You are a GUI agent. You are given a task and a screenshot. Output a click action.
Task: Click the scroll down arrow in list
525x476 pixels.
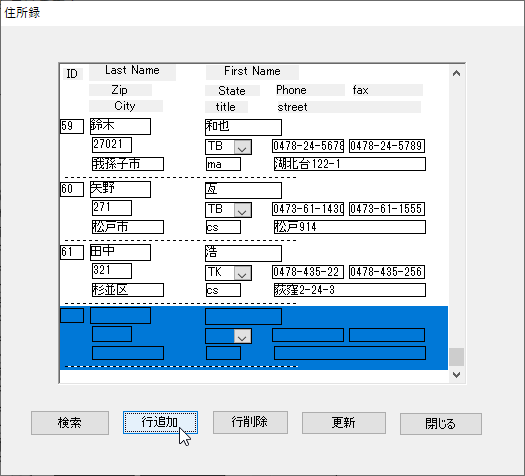[x=456, y=375]
